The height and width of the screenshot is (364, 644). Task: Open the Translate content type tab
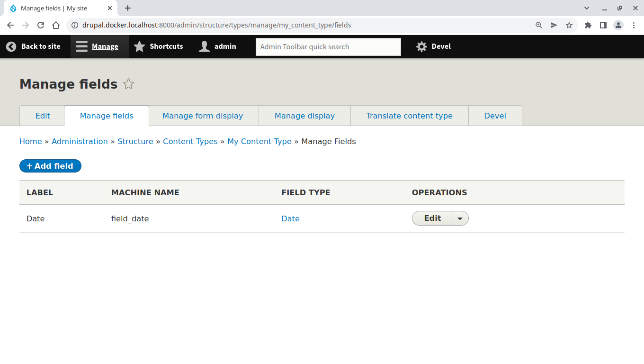(409, 116)
